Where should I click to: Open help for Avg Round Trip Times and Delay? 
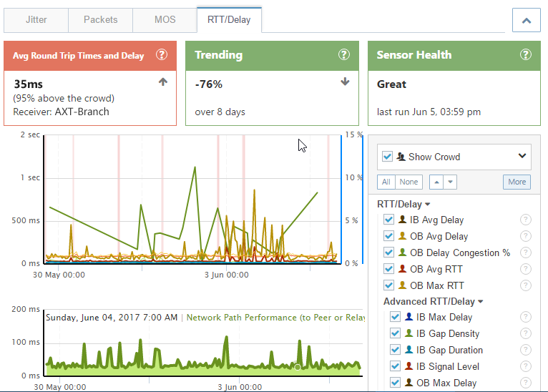coord(162,54)
